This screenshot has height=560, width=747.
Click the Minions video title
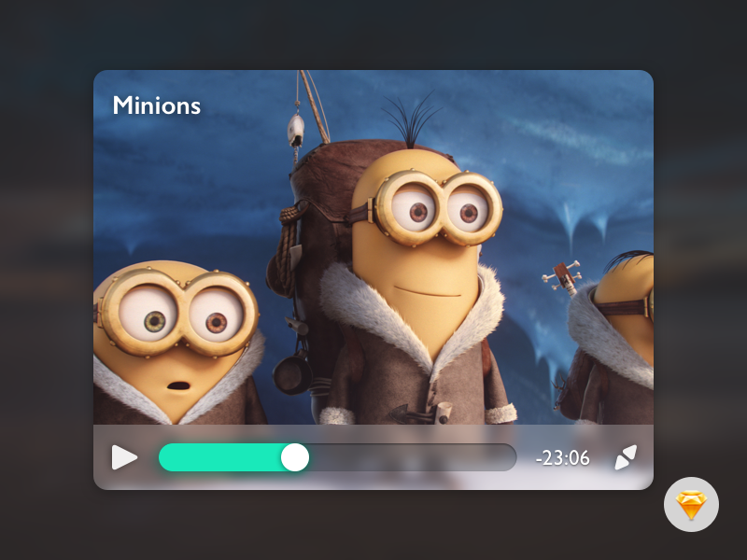pos(157,105)
